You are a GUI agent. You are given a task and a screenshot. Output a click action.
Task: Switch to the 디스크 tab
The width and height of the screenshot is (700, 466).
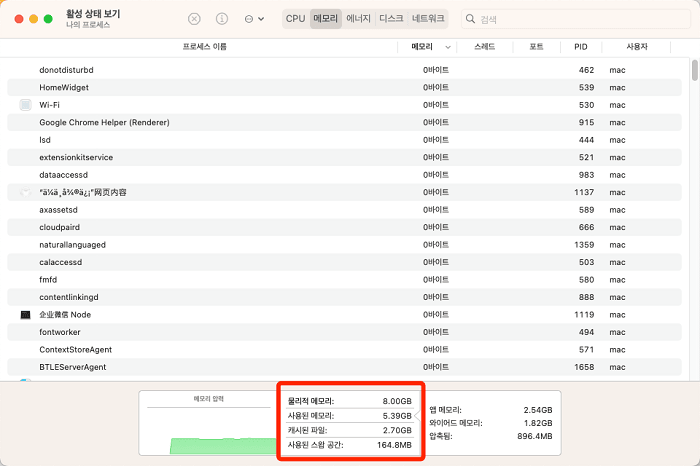pyautogui.click(x=391, y=19)
